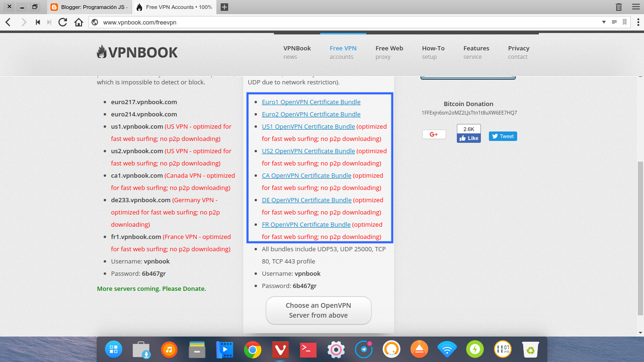Open the Privacy contact menu item
The width and height of the screenshot is (644, 362).
[519, 52]
